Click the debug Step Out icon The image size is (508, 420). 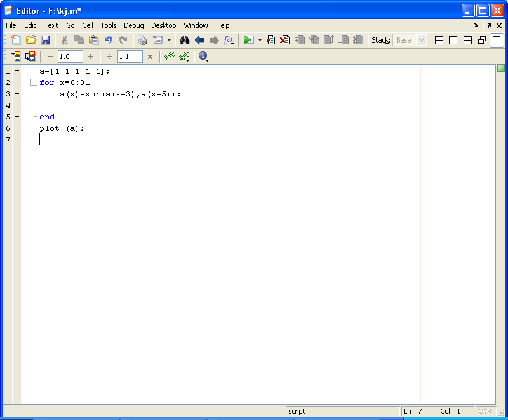tap(329, 40)
